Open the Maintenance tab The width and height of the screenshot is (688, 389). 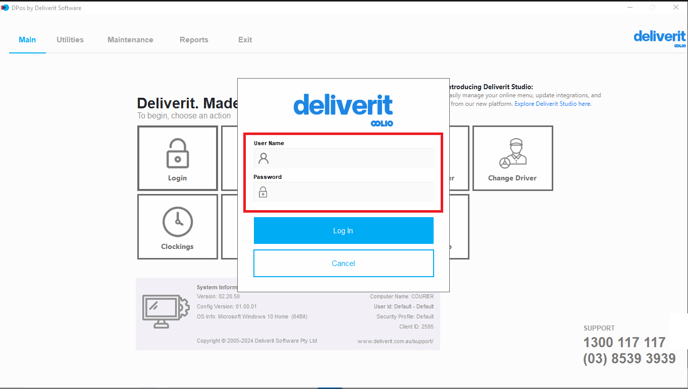(130, 40)
